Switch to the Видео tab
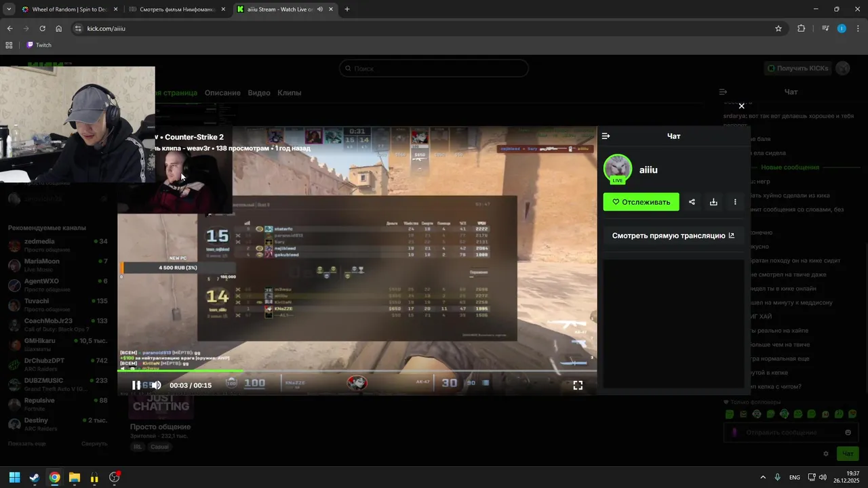 click(259, 93)
